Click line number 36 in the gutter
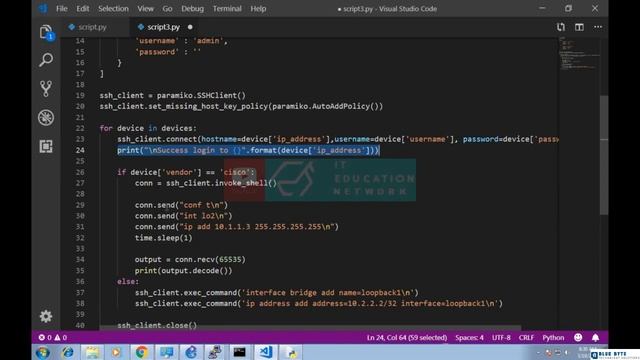This screenshot has width=640, height=360. point(80,282)
